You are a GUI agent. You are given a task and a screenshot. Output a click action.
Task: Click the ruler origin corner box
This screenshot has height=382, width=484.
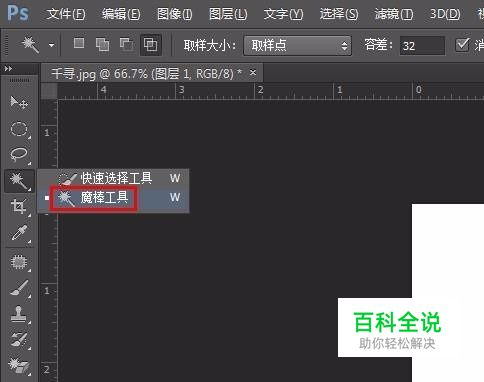click(x=49, y=91)
